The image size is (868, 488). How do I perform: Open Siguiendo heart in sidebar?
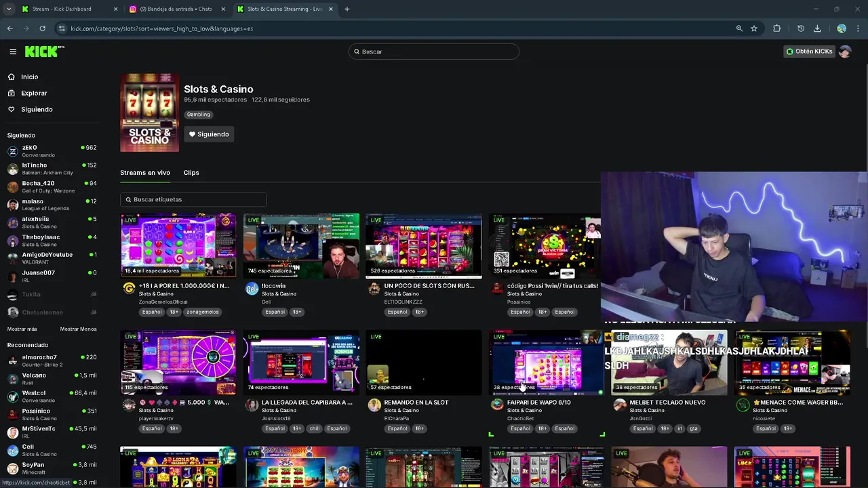[37, 109]
